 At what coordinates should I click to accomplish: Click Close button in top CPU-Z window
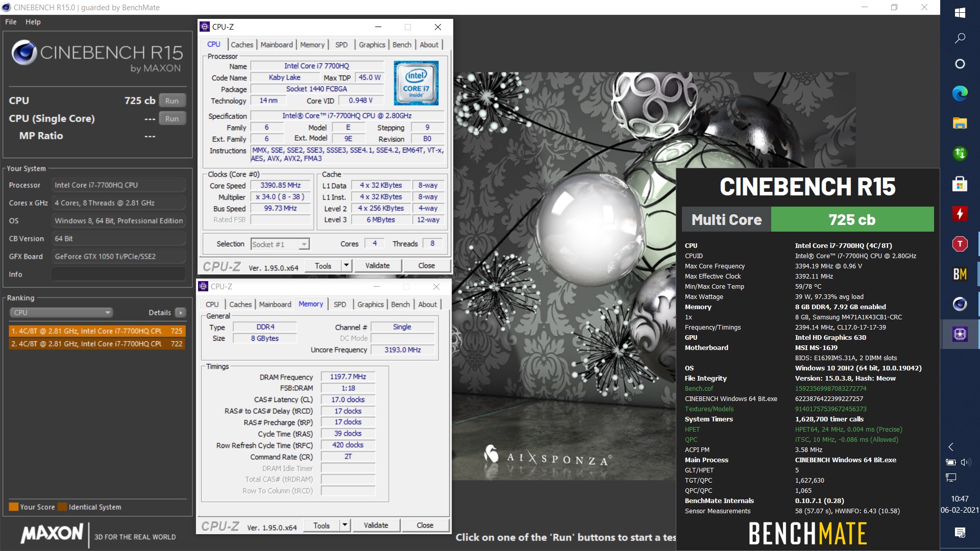click(x=427, y=266)
